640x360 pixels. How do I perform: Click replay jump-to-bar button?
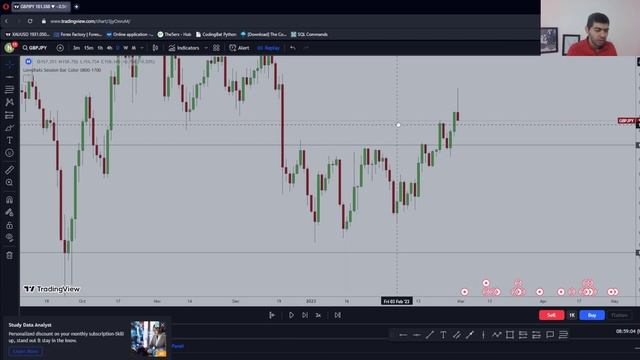272,315
